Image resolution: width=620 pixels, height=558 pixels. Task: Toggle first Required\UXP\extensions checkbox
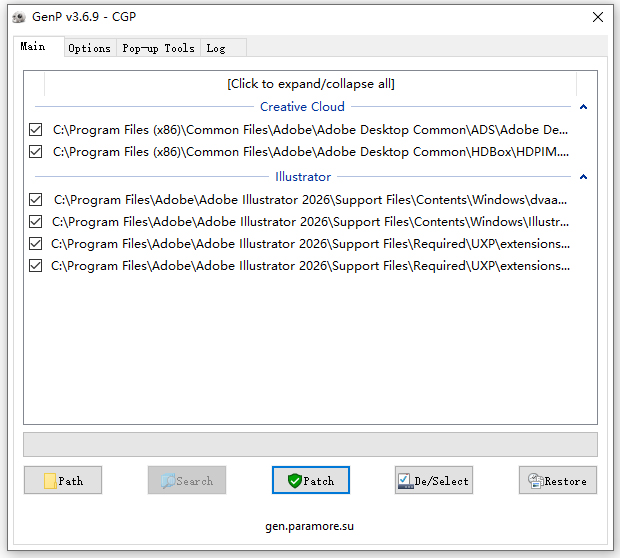[x=36, y=244]
